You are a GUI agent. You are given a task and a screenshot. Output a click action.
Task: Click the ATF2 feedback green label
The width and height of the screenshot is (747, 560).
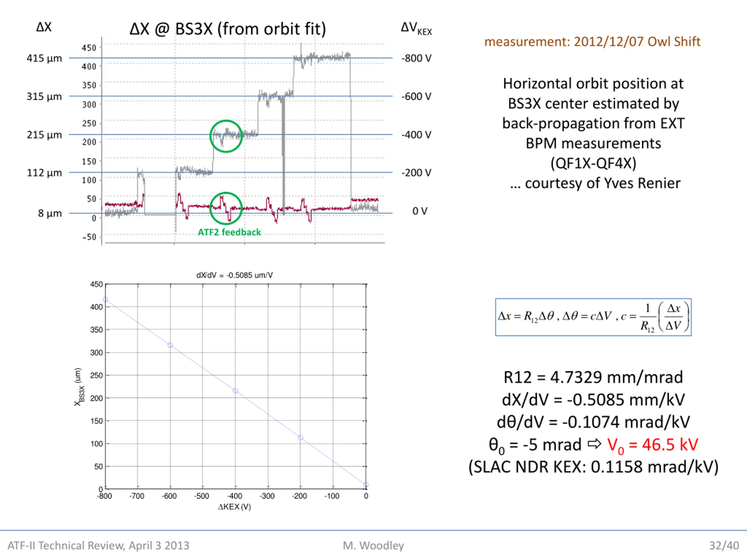tap(229, 232)
